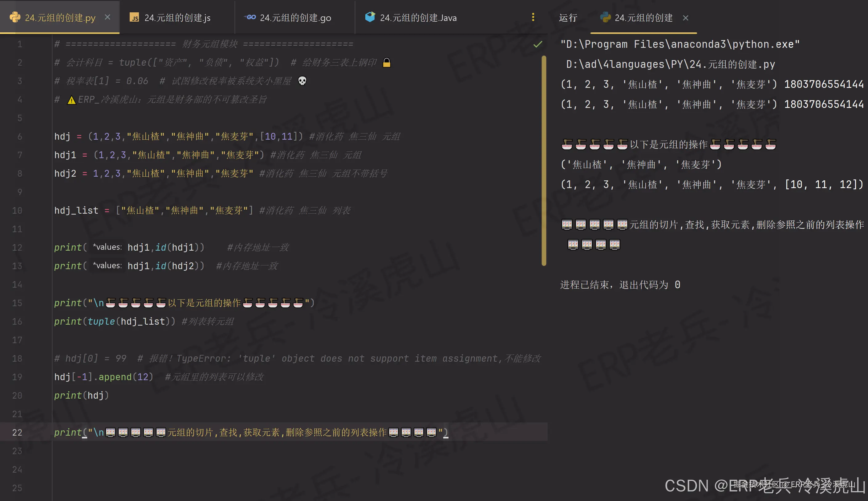This screenshot has height=501, width=868.
Task: Click the warning triangle on line 4
Action: (71, 100)
